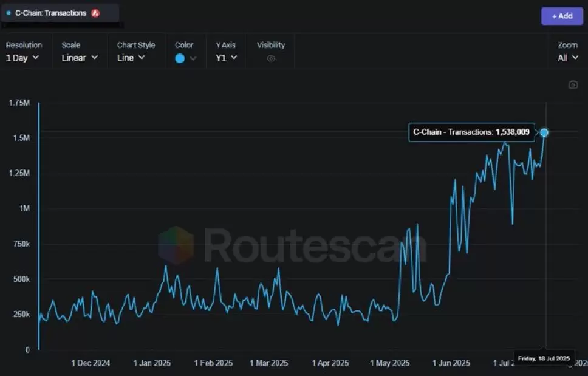The height and width of the screenshot is (376, 588).
Task: Click the blue color swatch circle
Action: click(x=180, y=58)
